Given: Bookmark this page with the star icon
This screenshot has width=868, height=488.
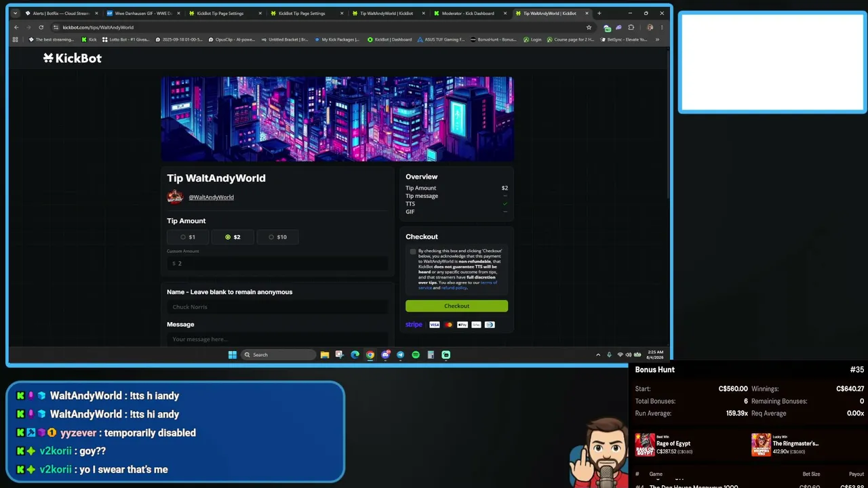Looking at the screenshot, I should (x=589, y=27).
